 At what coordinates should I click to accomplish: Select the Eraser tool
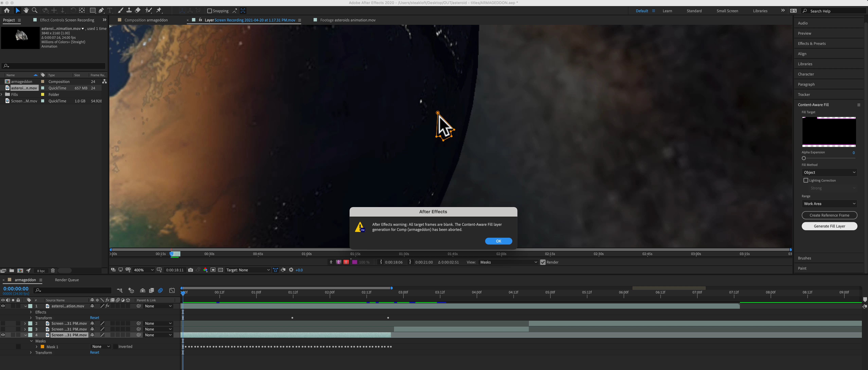coord(138,10)
